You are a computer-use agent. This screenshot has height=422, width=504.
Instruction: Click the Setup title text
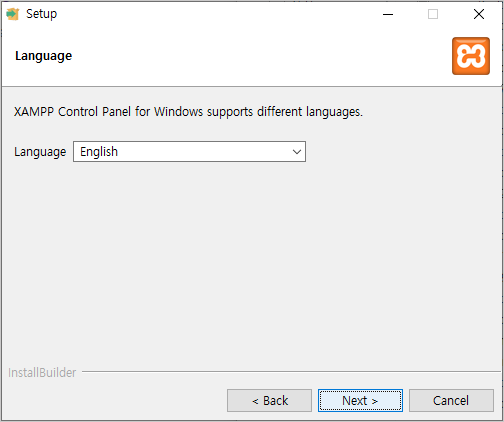pyautogui.click(x=42, y=14)
